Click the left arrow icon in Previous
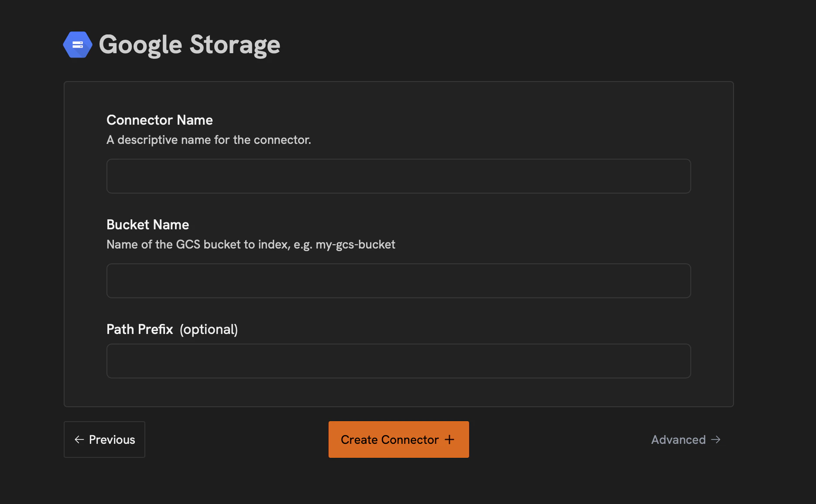 (79, 439)
